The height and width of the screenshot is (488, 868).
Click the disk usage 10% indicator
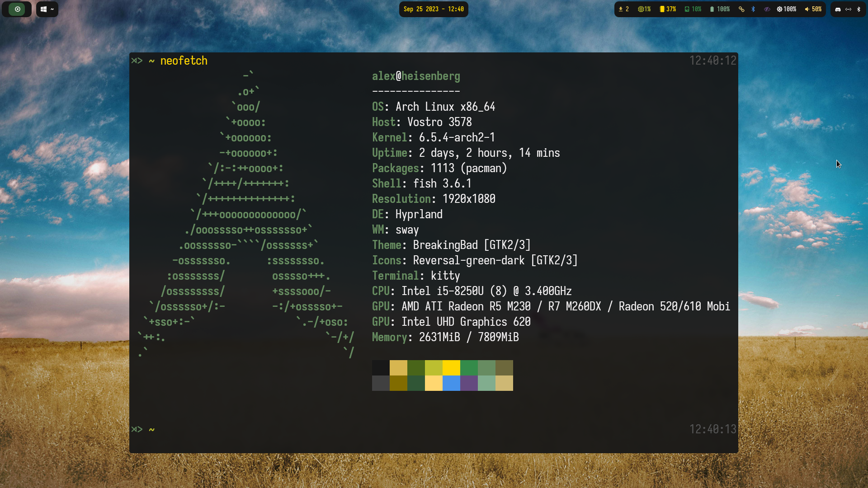pos(693,9)
